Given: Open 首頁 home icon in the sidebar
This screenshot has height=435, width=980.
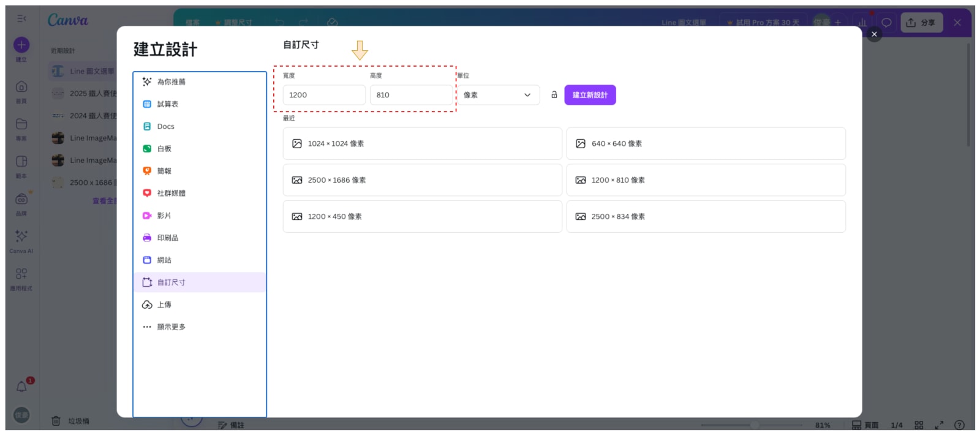Looking at the screenshot, I should [21, 86].
